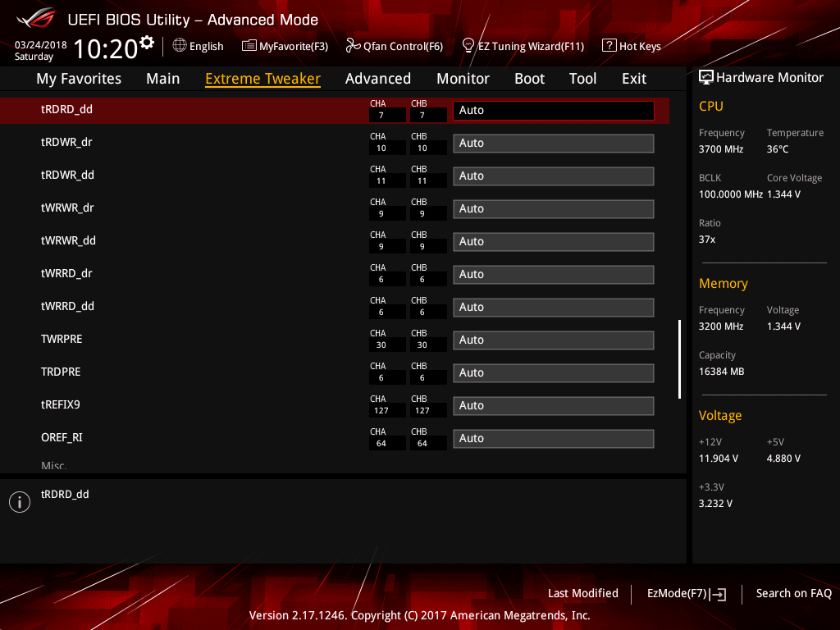840x630 pixels.
Task: Click the 10:20 clock display
Action: click(x=106, y=49)
